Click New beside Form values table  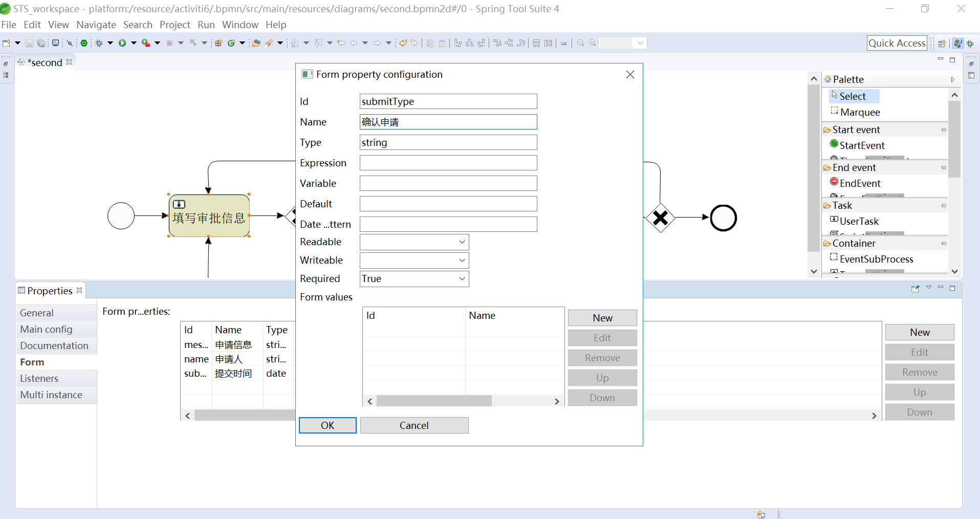[602, 318]
